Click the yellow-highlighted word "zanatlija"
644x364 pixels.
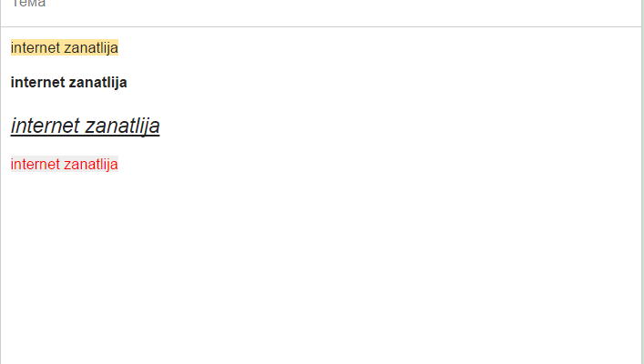(91, 47)
